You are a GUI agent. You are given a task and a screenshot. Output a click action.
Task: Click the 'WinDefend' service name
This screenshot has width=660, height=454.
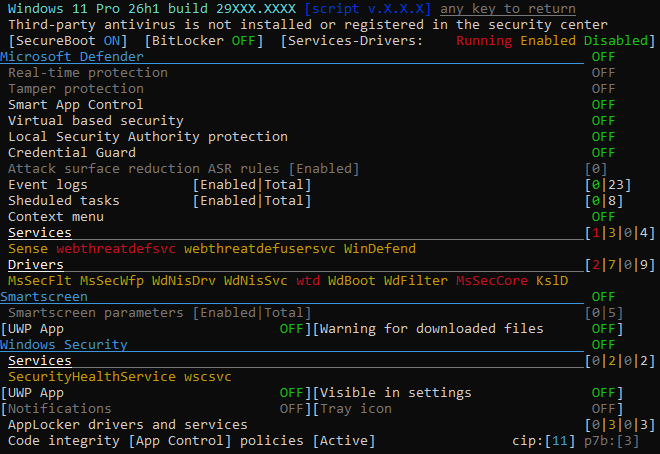click(380, 248)
